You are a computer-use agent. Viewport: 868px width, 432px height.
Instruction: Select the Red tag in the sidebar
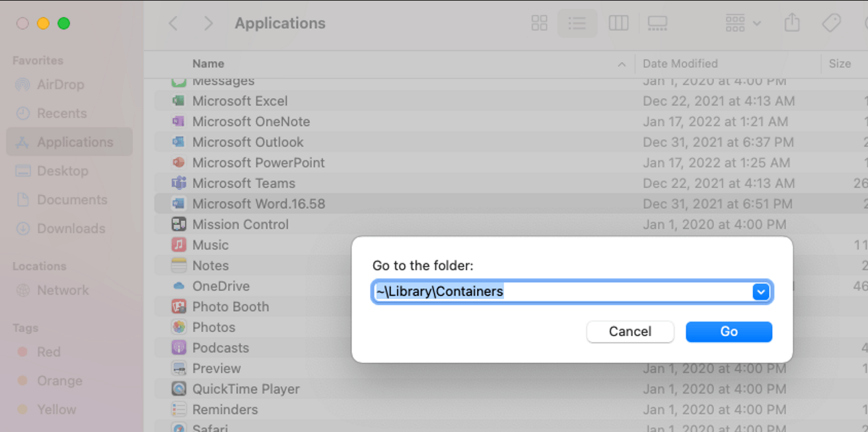pyautogui.click(x=49, y=352)
